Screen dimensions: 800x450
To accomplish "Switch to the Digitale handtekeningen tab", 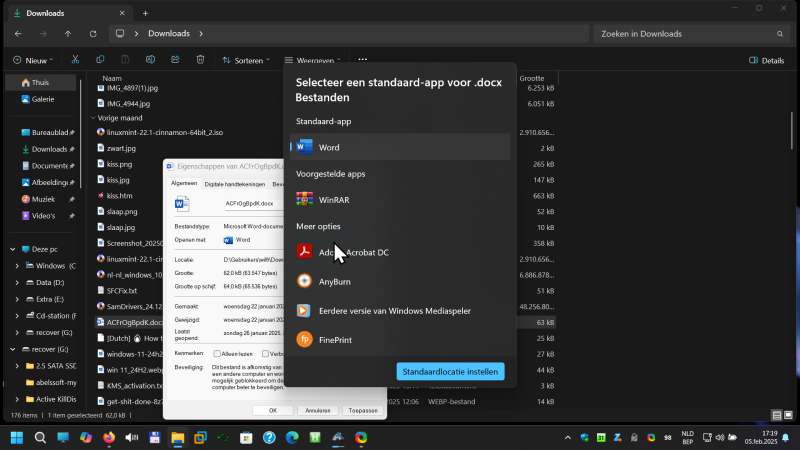I will click(235, 184).
